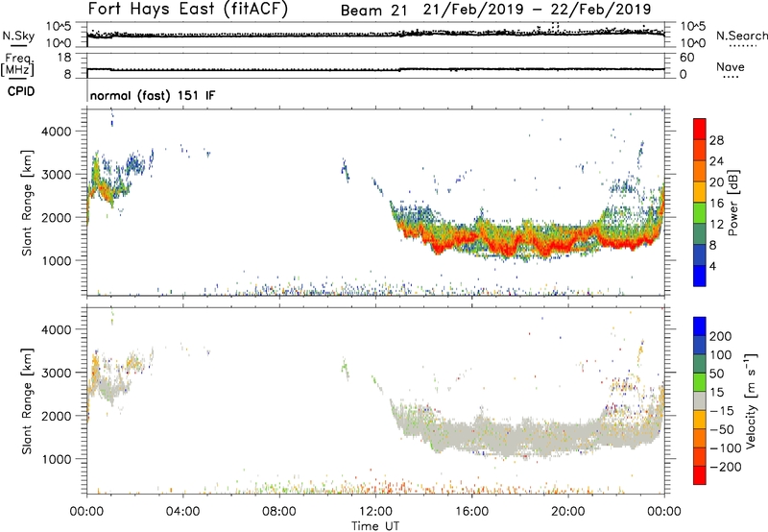768x532 pixels.
Task: Select the "Freq. [MHz]" axis label
Action: 18,64
